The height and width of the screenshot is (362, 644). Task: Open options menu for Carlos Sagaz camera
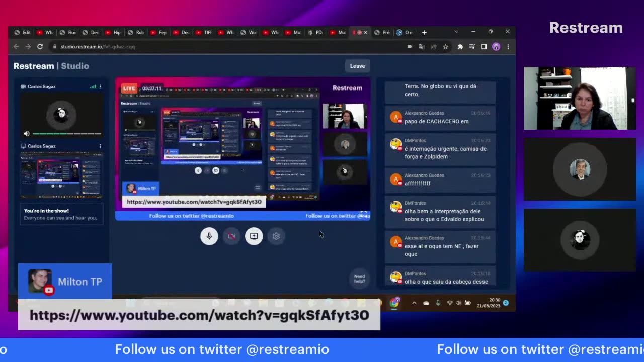pyautogui.click(x=100, y=87)
